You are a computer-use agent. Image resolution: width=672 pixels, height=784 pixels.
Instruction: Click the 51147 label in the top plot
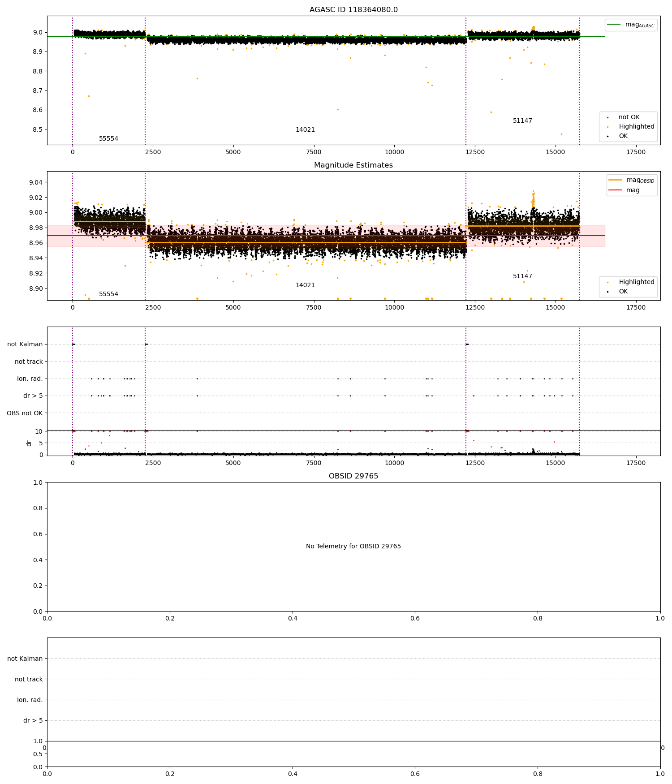pyautogui.click(x=522, y=121)
